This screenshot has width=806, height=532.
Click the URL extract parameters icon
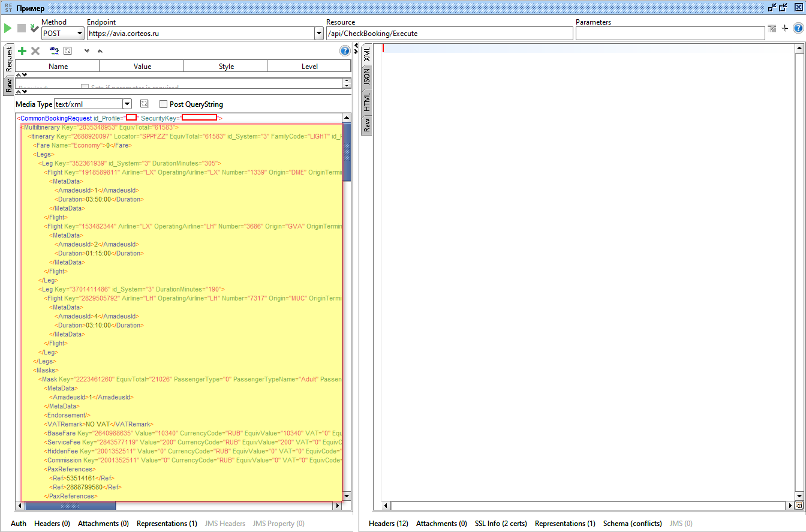tap(54, 51)
